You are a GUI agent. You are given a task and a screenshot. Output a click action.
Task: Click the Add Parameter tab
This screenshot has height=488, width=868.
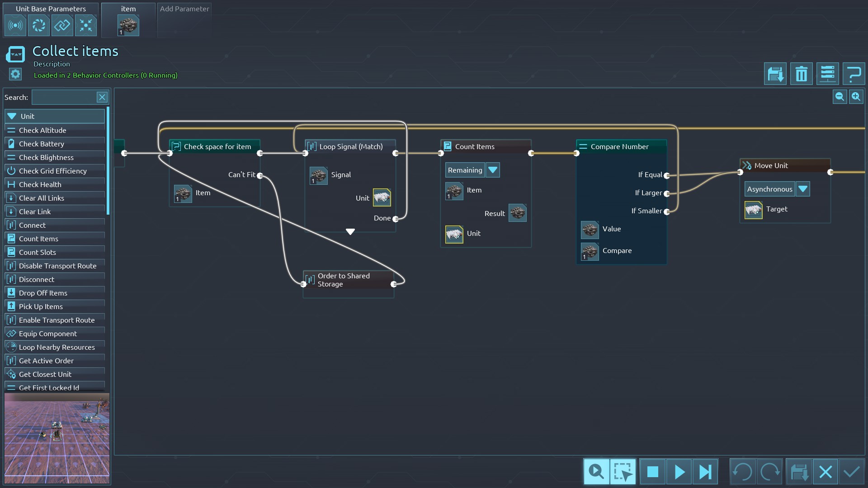pyautogui.click(x=184, y=9)
